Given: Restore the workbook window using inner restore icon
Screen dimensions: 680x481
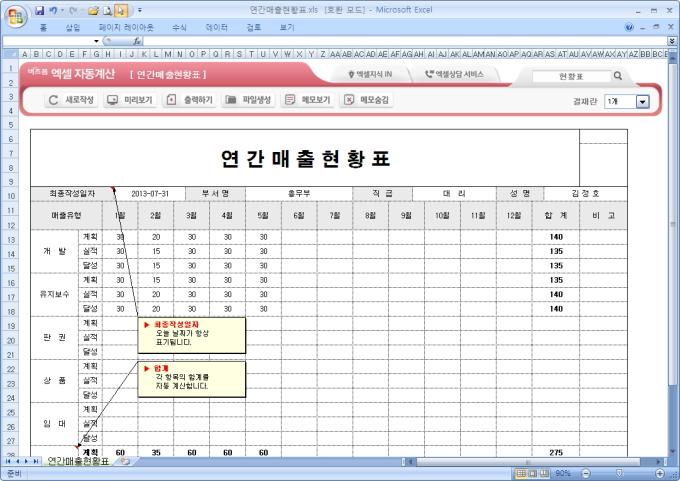Looking at the screenshot, I should click(x=657, y=27).
